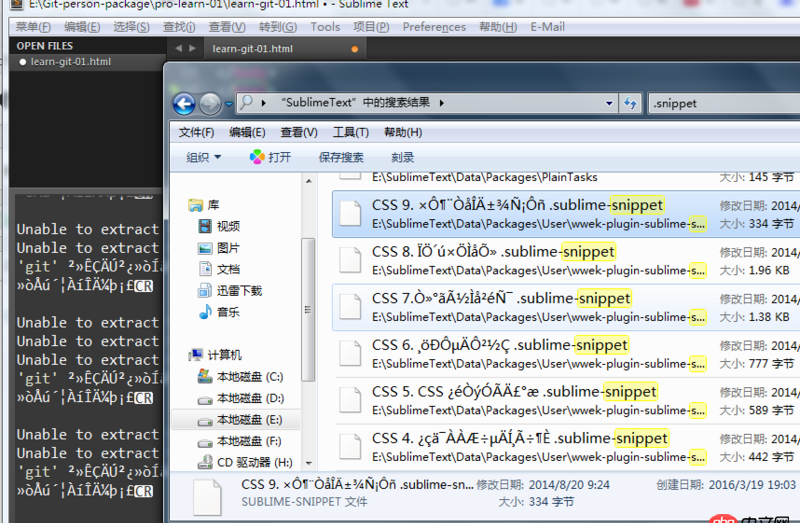Click Sublime next tab arrow
Viewport: 800px width, 523px height.
[192, 48]
